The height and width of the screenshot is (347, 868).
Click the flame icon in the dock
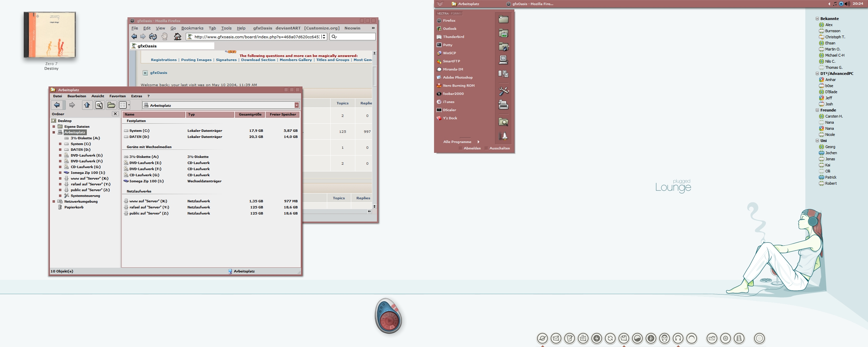[651, 338]
